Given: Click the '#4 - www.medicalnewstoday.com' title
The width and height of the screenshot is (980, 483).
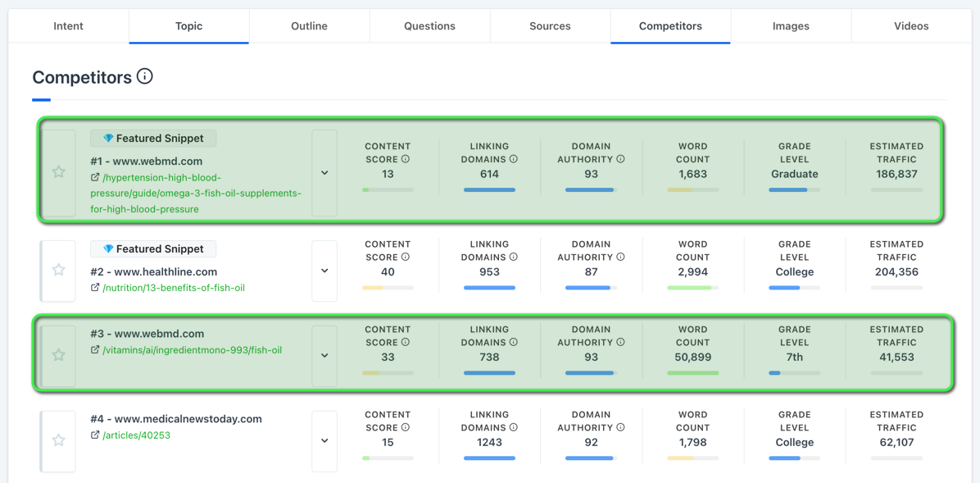Looking at the screenshot, I should [x=176, y=418].
